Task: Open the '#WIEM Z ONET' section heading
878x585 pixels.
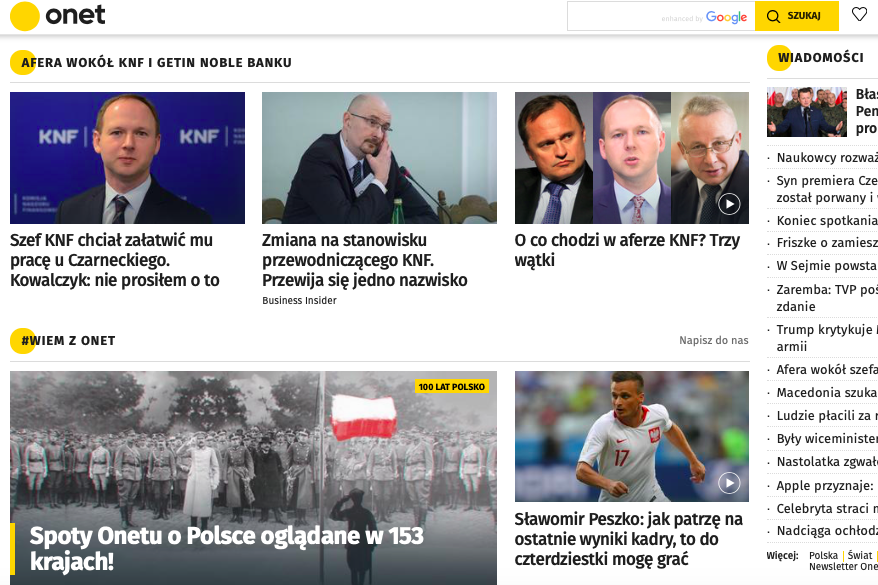Action: (x=68, y=340)
